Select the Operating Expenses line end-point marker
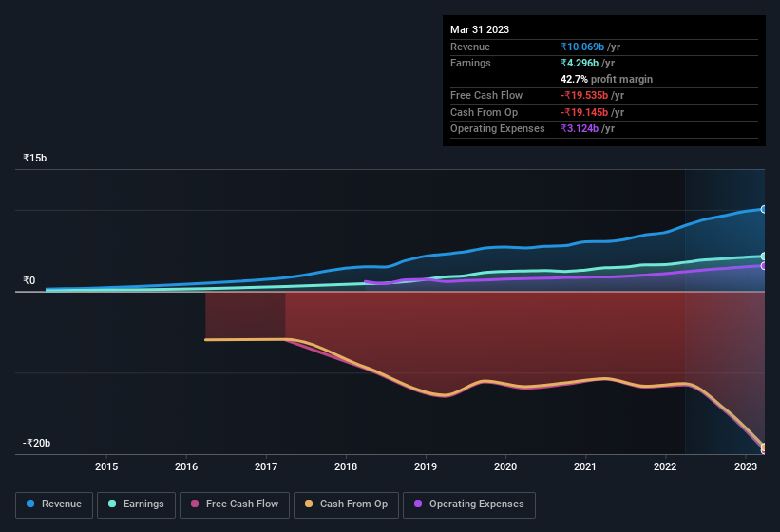The image size is (780, 532). (x=764, y=266)
